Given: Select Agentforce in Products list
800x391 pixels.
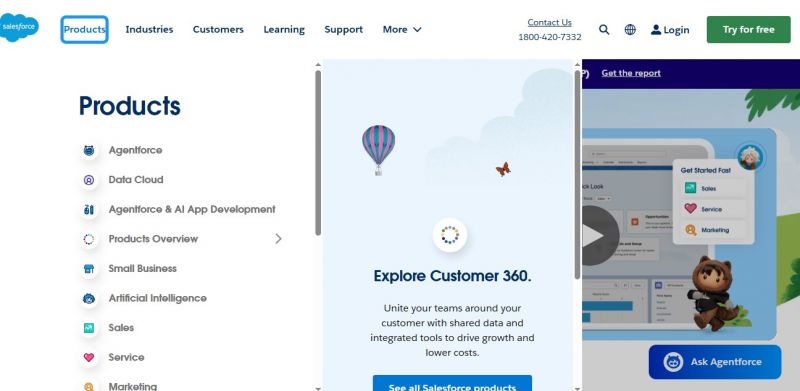Looking at the screenshot, I should pyautogui.click(x=135, y=150).
